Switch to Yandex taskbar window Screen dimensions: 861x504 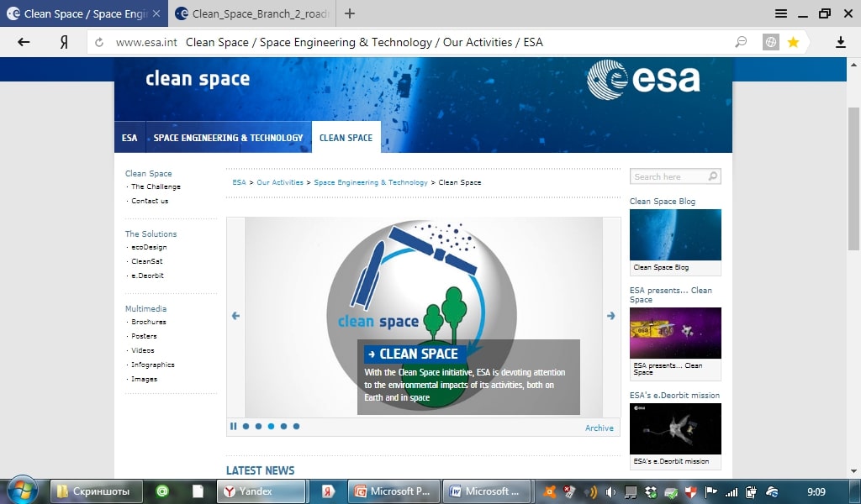[x=261, y=491]
